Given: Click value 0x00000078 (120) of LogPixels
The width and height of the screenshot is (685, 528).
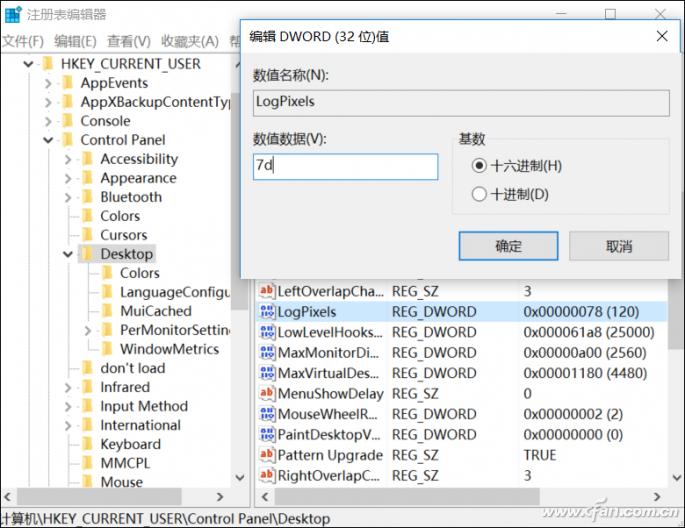Looking at the screenshot, I should coord(581,311).
